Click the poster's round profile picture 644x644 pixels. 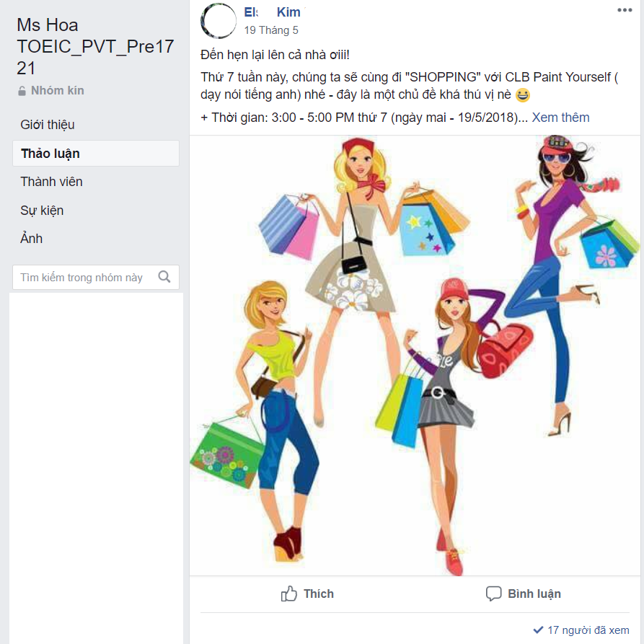[219, 21]
